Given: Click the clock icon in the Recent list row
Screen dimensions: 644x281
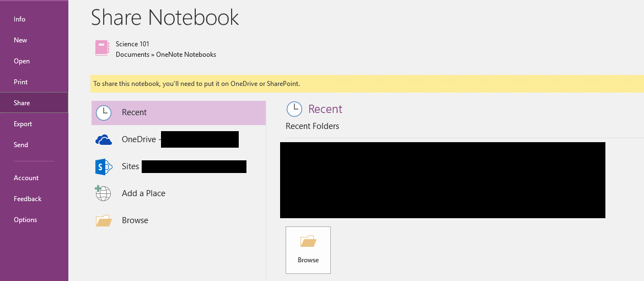Looking at the screenshot, I should 104,113.
